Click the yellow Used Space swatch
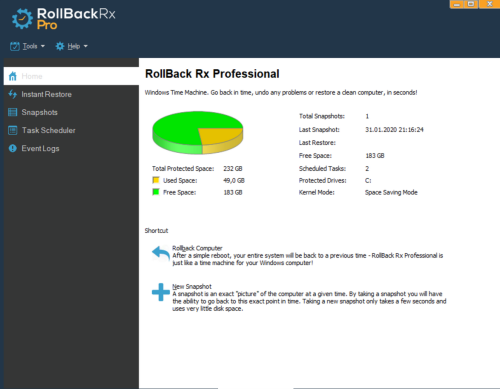Image resolution: width=500 pixels, height=389 pixels. tap(156, 180)
